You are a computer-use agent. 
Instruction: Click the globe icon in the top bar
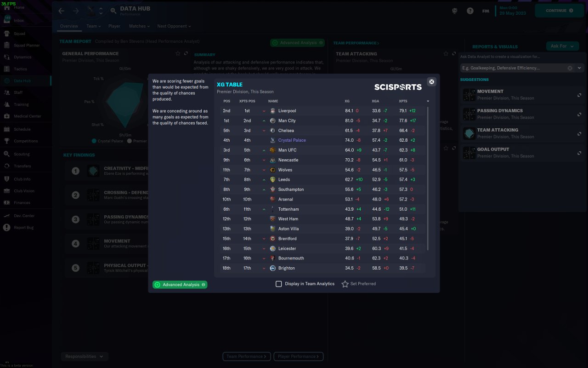point(455,11)
